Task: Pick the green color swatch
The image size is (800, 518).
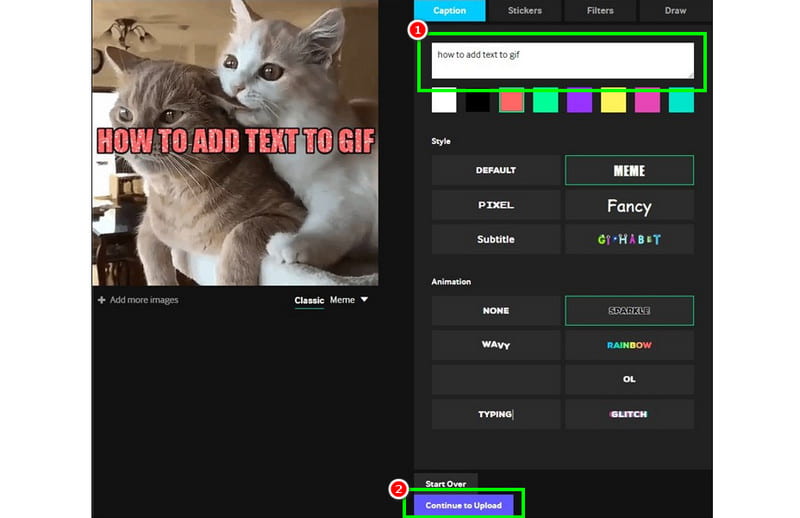Action: click(x=545, y=100)
